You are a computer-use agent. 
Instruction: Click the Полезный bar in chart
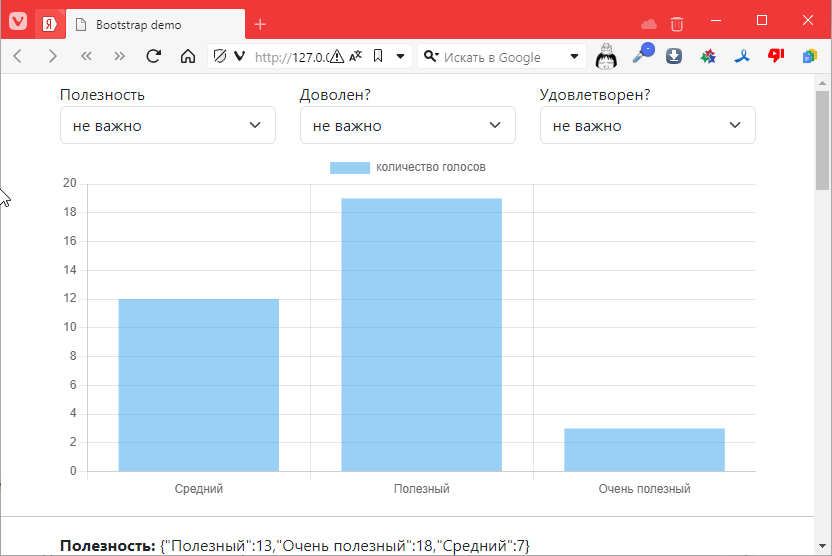click(x=421, y=334)
